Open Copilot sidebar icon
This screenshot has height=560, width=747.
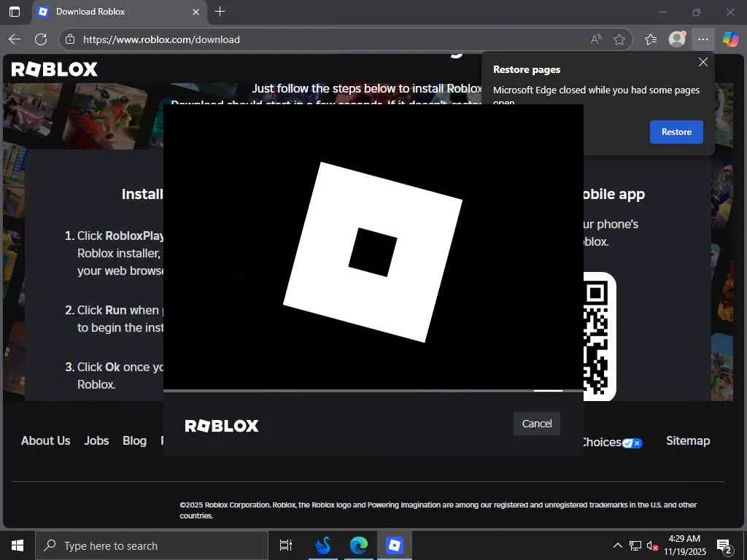(730, 39)
